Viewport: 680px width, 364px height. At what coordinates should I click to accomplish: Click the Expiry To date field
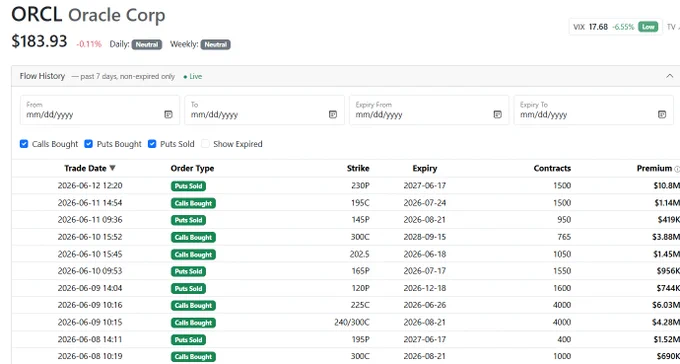(594, 110)
